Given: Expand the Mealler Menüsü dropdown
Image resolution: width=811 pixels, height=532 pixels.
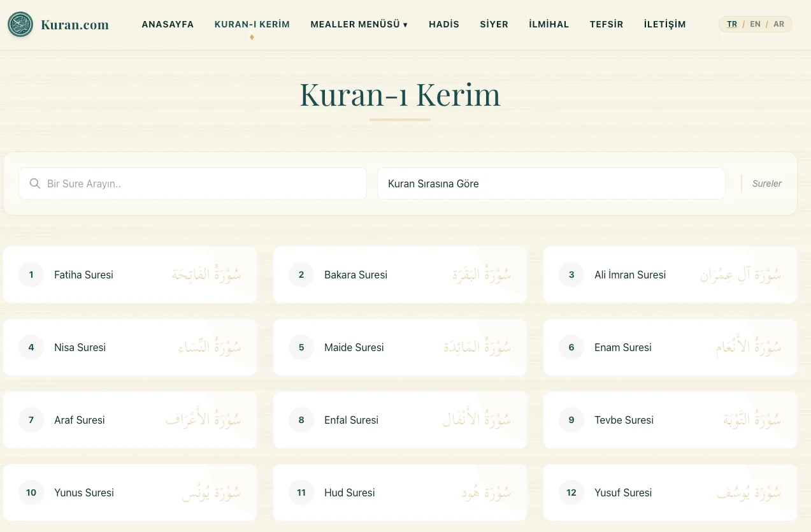Looking at the screenshot, I should (359, 24).
